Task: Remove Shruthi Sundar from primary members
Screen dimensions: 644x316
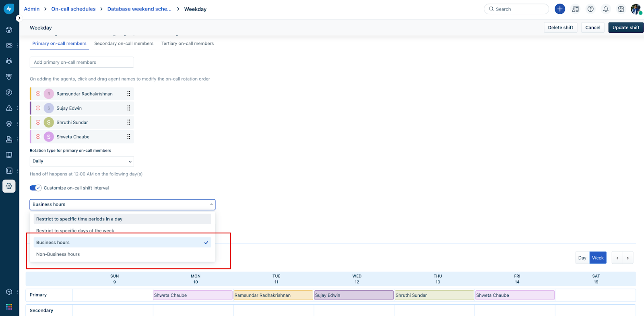Action: coord(38,122)
